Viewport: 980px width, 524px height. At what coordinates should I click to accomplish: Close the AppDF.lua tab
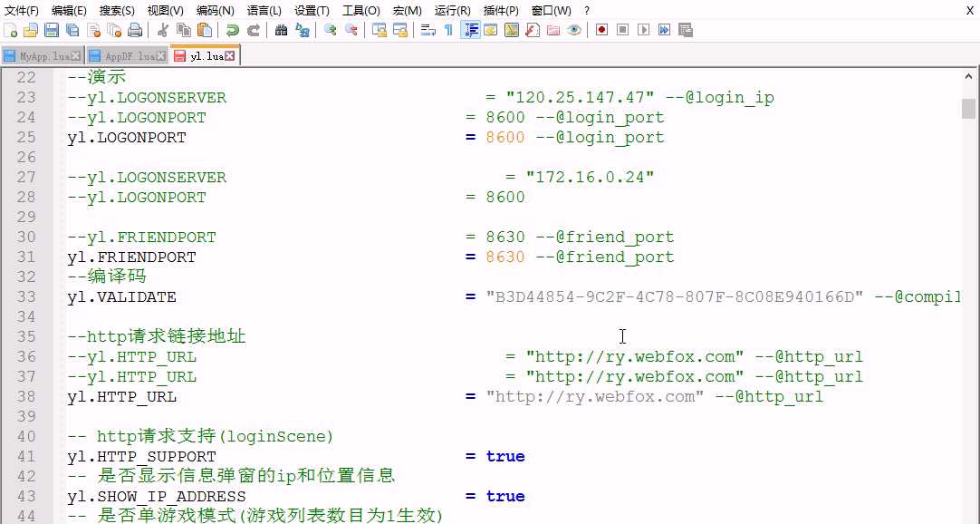pos(160,56)
